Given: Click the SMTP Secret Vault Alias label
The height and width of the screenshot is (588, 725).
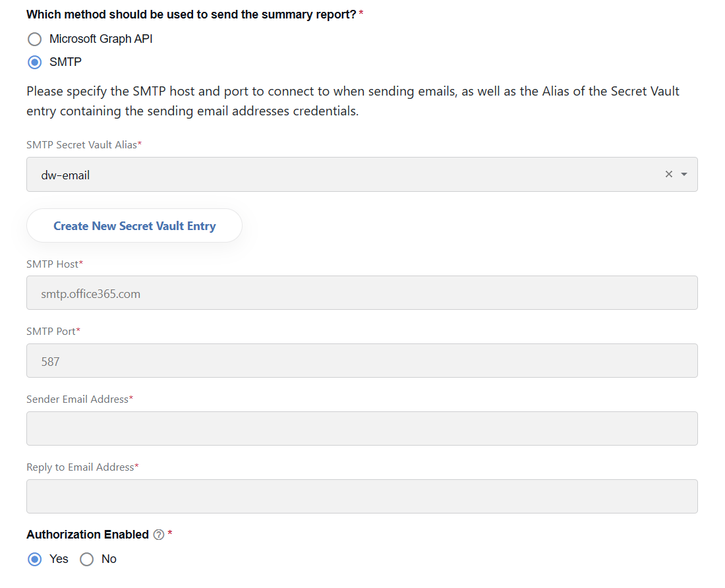Looking at the screenshot, I should [82, 144].
